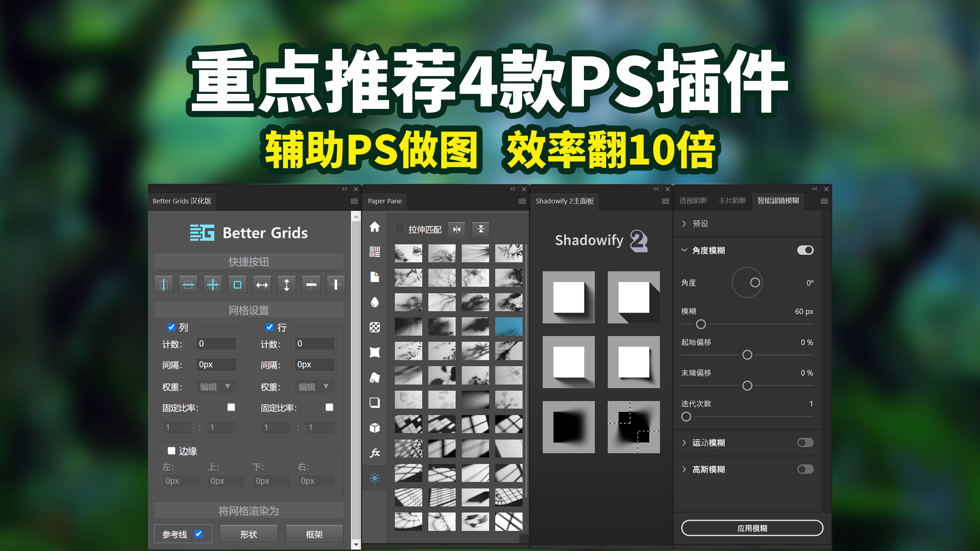Adjust the 迭代次数 iterations slider handle
The image size is (980, 551).
point(686,416)
